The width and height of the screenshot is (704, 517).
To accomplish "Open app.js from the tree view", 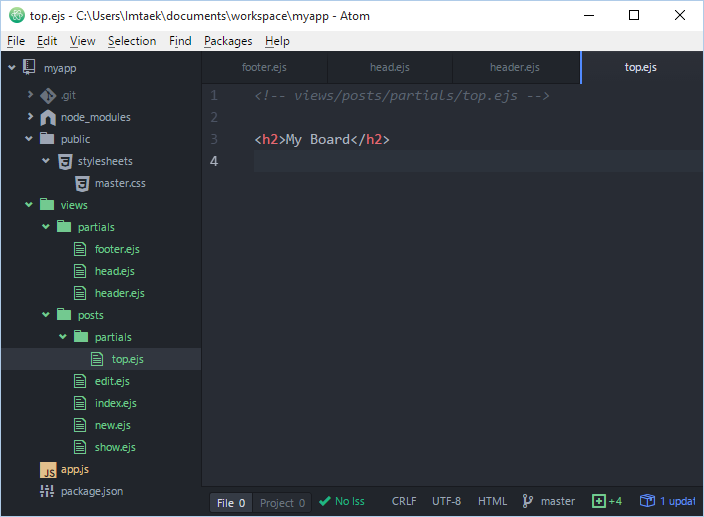I will 75,469.
